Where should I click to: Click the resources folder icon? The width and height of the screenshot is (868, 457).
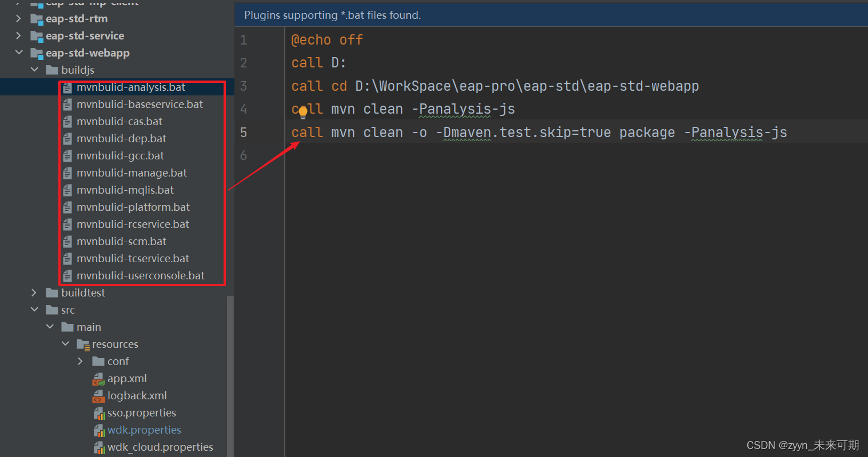83,344
